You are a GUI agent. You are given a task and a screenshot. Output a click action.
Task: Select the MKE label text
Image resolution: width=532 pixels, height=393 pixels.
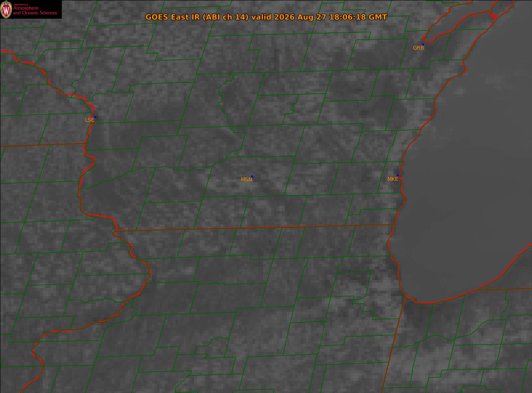tap(393, 179)
